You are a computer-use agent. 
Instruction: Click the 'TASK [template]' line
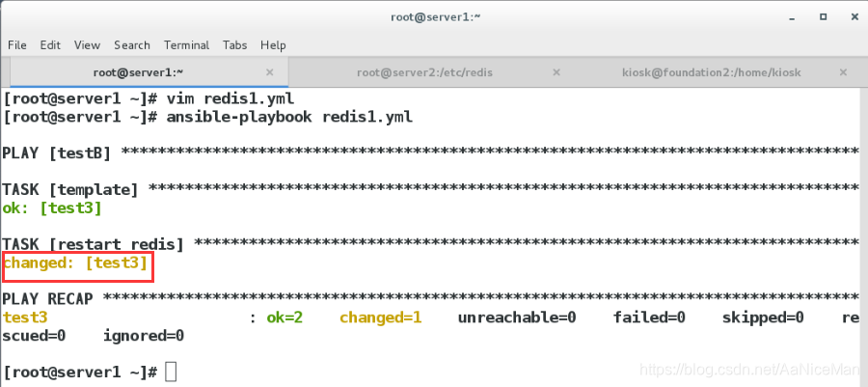[431, 190]
